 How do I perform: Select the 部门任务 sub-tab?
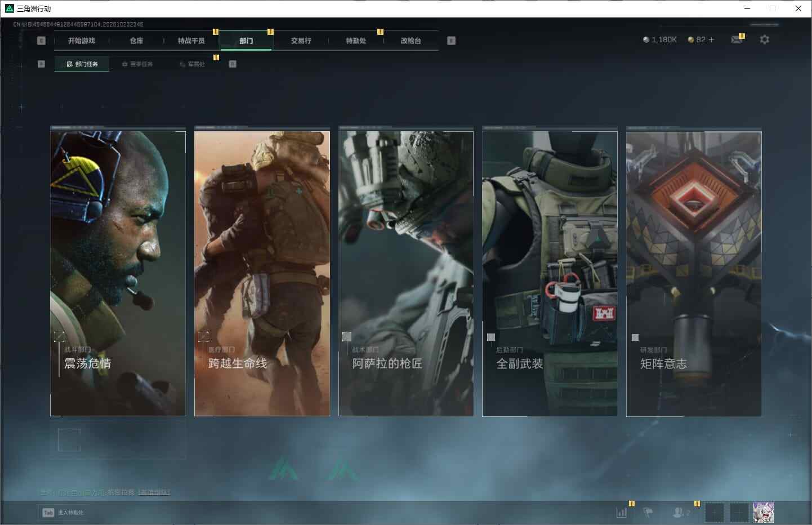point(82,64)
